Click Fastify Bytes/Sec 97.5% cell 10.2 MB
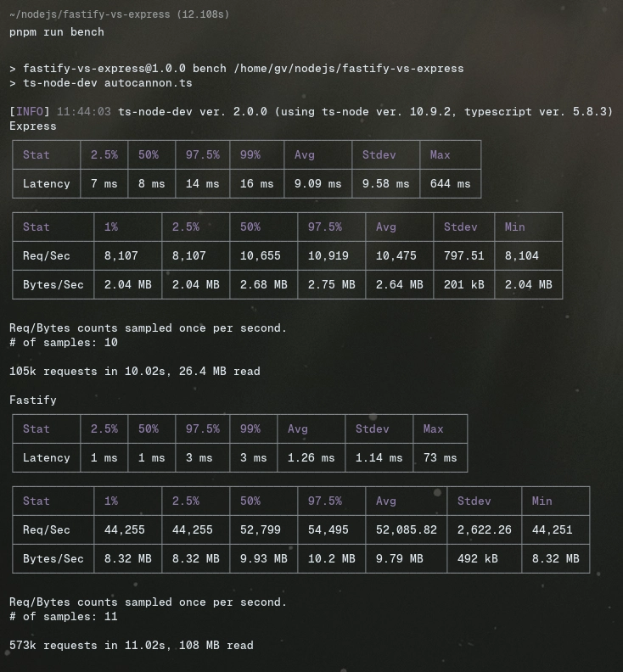 tap(331, 558)
